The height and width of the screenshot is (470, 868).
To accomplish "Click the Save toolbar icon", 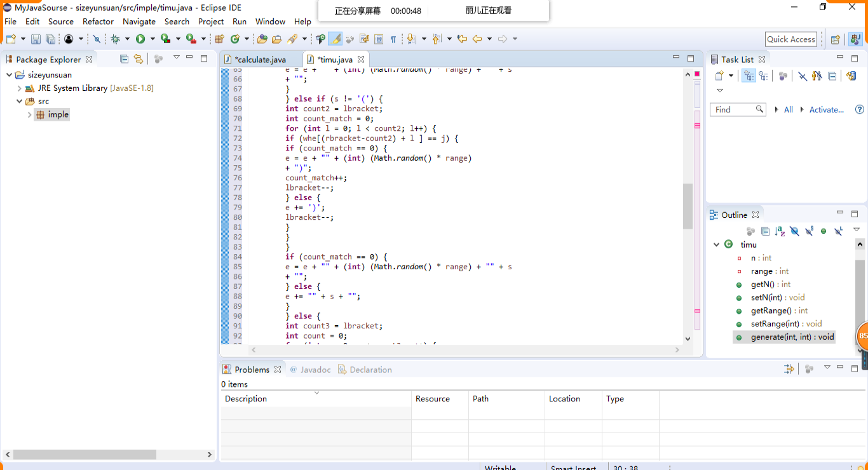I will click(x=36, y=39).
